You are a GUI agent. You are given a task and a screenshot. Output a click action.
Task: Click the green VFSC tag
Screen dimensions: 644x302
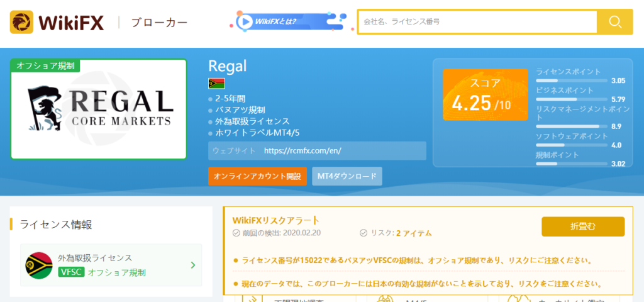pos(72,272)
